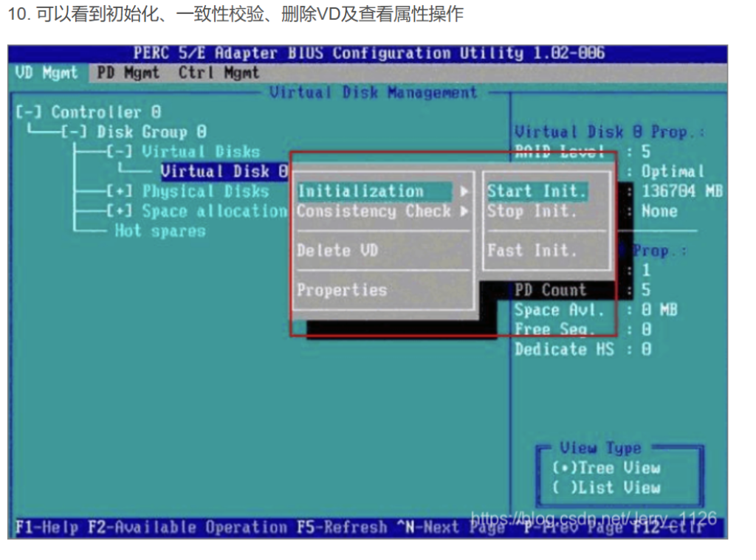Viewport: 756px width, 560px height.
Task: Click the Space Avl. label
Action: click(560, 310)
